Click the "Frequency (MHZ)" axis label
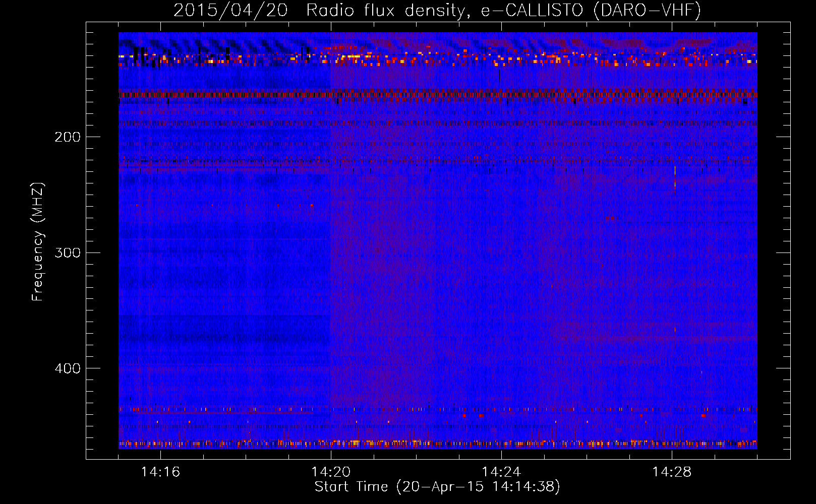The image size is (816, 504). [x=38, y=241]
